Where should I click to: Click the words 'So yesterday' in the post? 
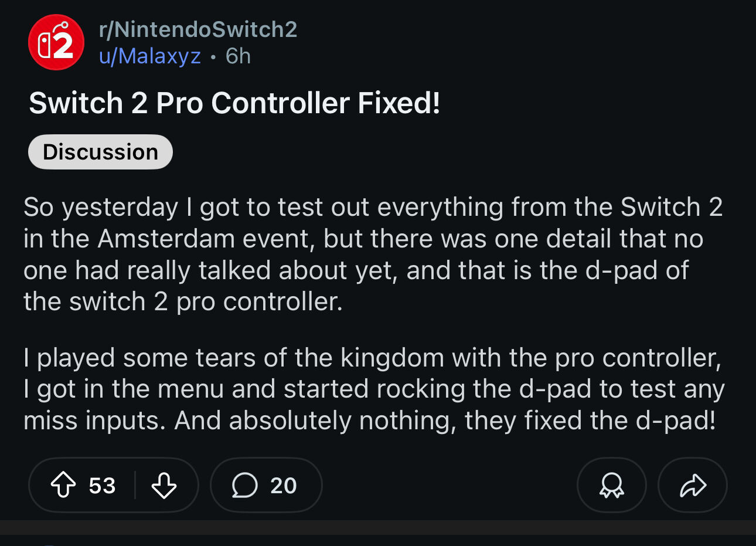(100, 207)
